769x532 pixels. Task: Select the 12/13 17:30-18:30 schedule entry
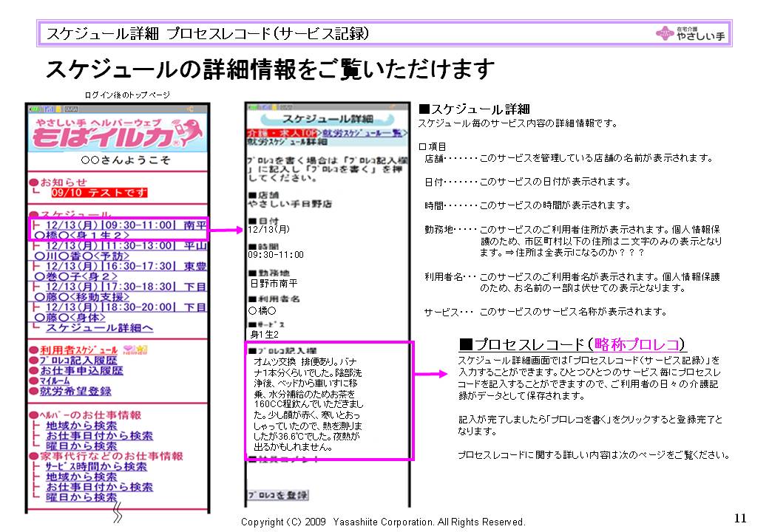[118, 291]
